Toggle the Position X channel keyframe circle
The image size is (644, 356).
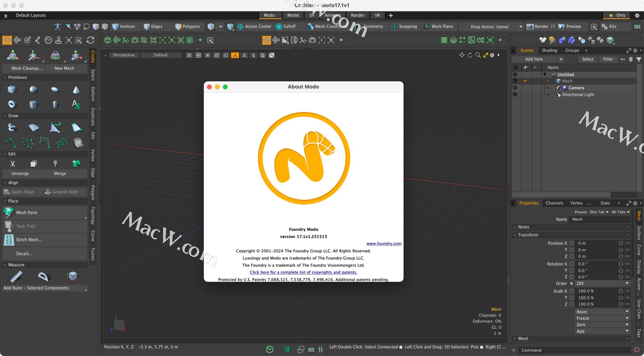pyautogui.click(x=572, y=243)
